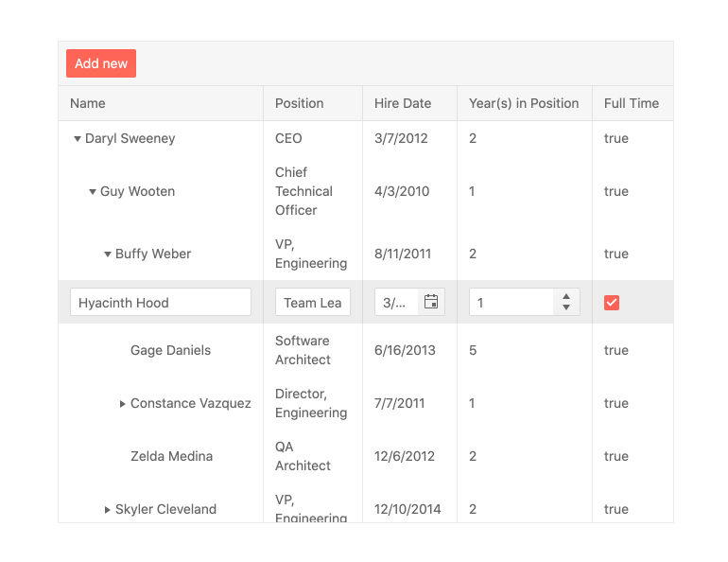Uncheck the Full Time checkbox in edit row

point(612,303)
